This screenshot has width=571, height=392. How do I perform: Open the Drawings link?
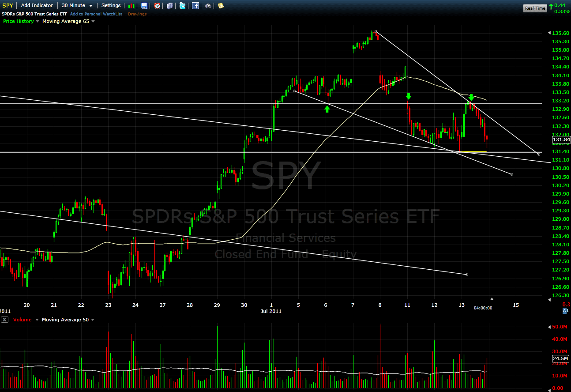tap(137, 14)
